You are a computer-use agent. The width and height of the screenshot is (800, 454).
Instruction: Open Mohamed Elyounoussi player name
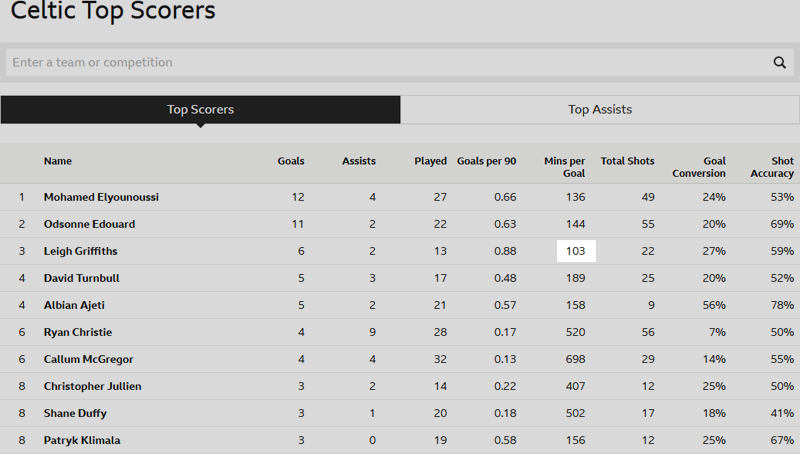(x=101, y=197)
